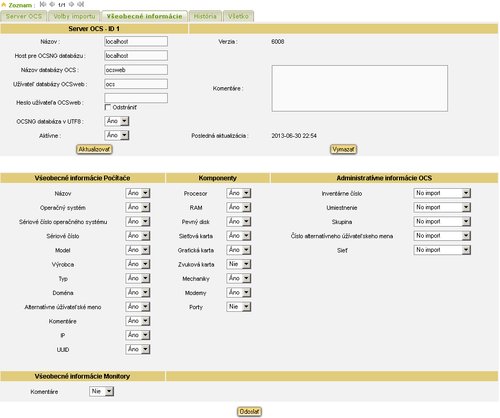
Task: Jump to last record arrow icon
Action: (81, 5)
